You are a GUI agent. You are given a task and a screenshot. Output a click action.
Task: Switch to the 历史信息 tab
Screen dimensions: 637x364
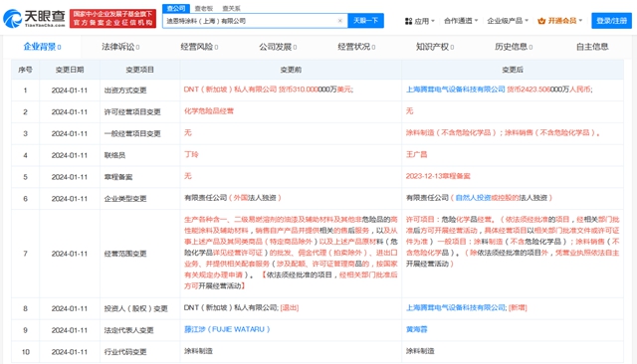(514, 47)
